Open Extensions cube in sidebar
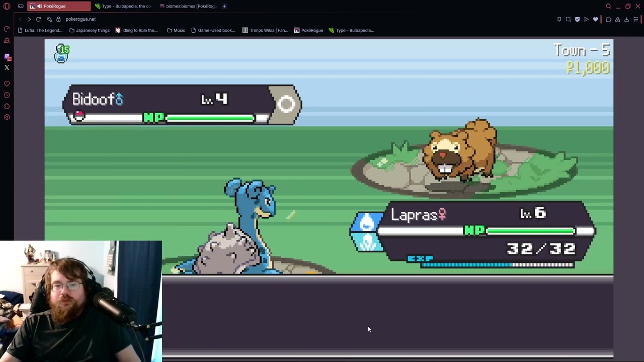644x362 pixels. click(7, 106)
